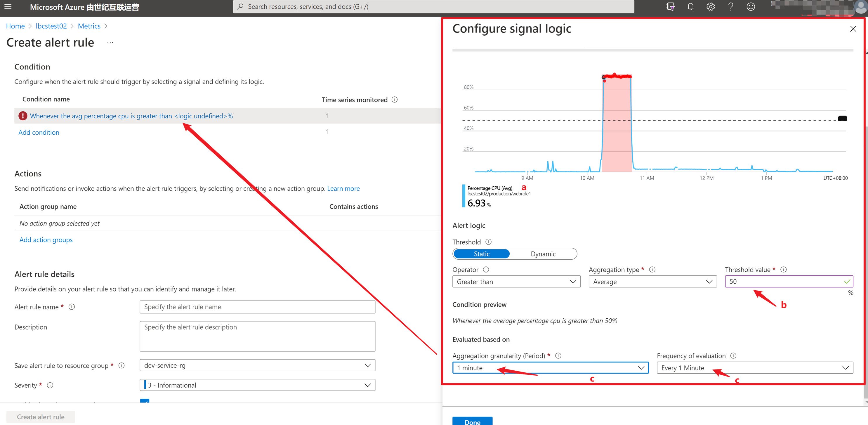
Task: Navigate to Metrics breadcrumb
Action: [x=89, y=26]
